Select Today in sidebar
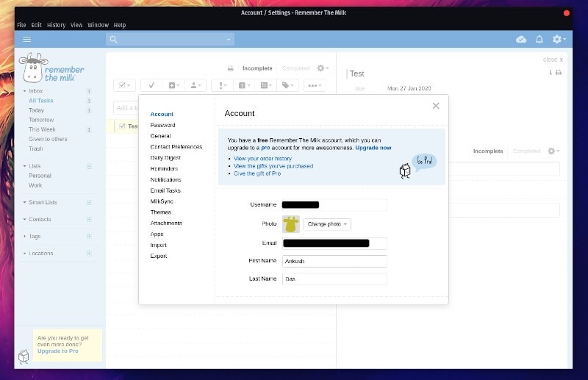The width and height of the screenshot is (588, 380). click(x=36, y=110)
